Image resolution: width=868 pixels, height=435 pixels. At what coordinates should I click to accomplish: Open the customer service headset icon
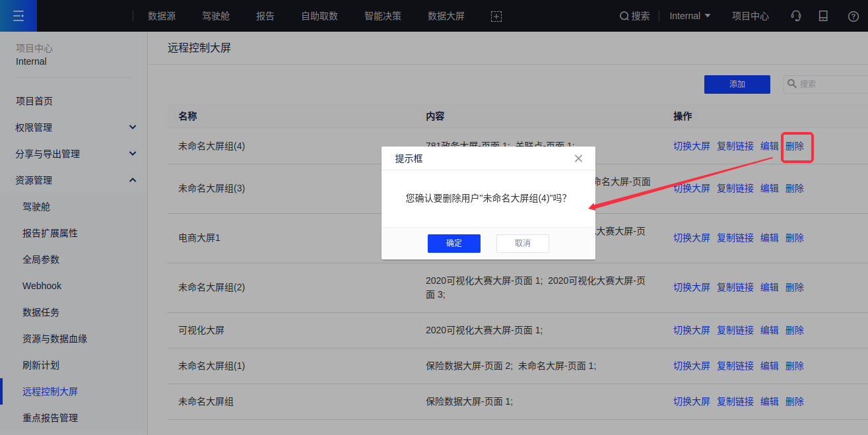[796, 16]
